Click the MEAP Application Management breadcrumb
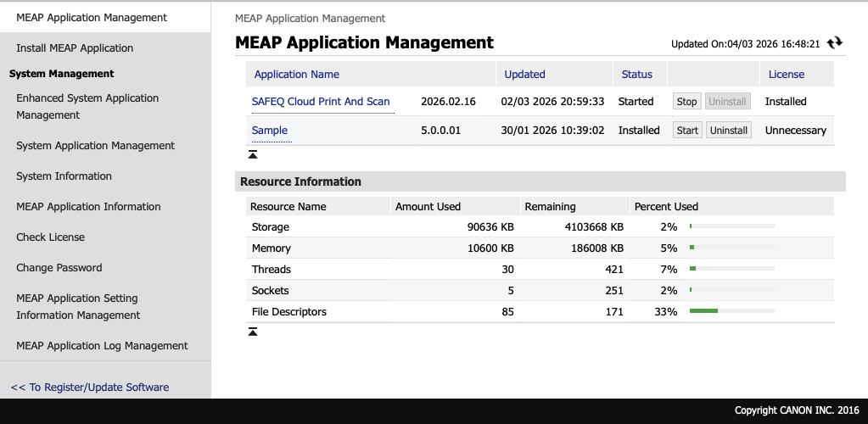This screenshot has height=424, width=868. (310, 19)
